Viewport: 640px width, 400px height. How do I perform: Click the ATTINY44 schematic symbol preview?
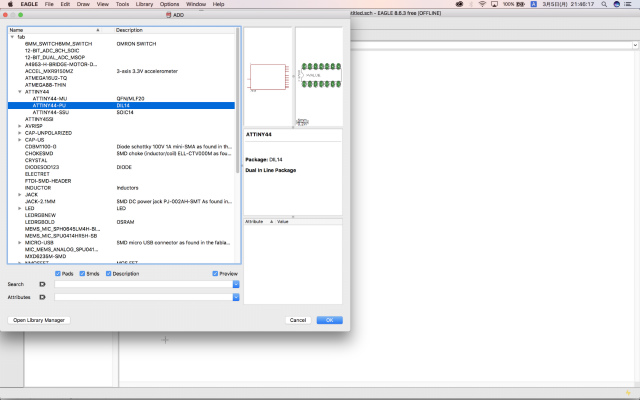point(269,77)
